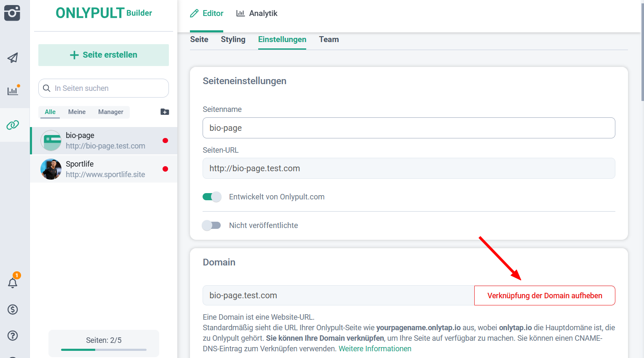Open the notifications bell icon
The height and width of the screenshot is (358, 644).
pyautogui.click(x=13, y=283)
